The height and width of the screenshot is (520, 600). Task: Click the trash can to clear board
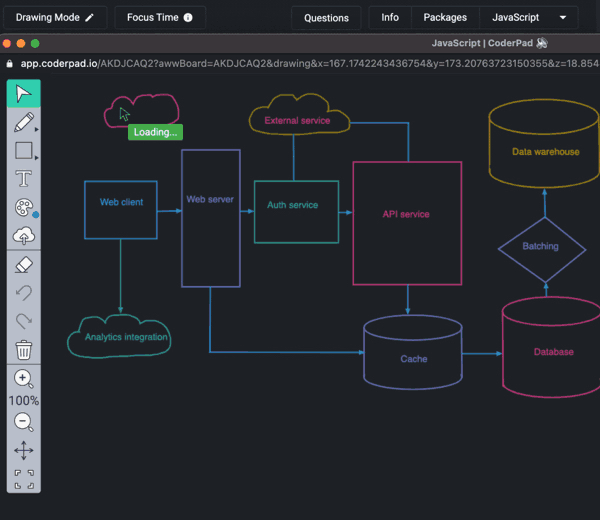[24, 350]
